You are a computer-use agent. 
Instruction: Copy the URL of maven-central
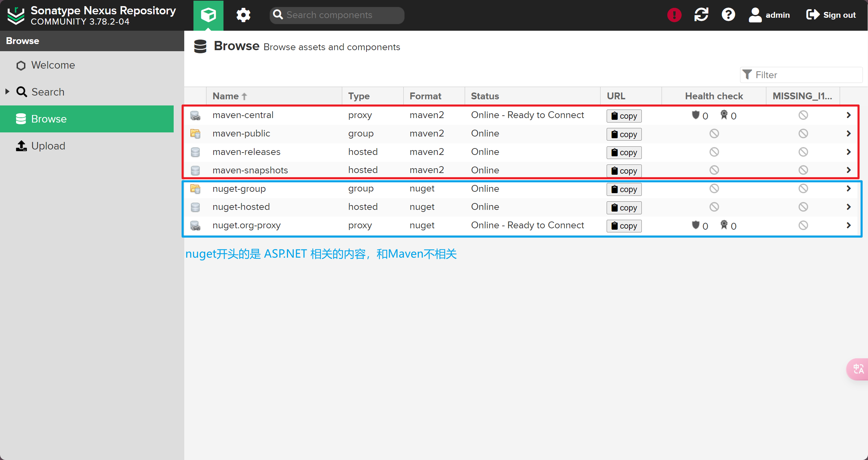(x=624, y=116)
